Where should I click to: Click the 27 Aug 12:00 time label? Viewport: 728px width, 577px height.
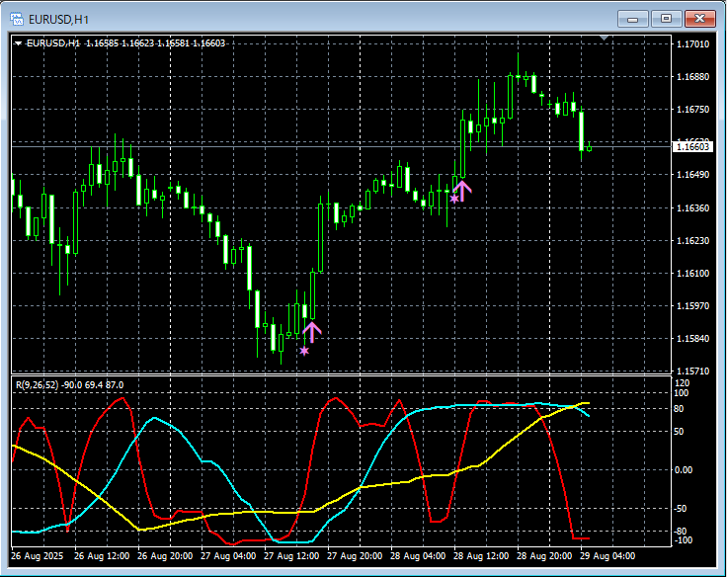click(x=291, y=555)
